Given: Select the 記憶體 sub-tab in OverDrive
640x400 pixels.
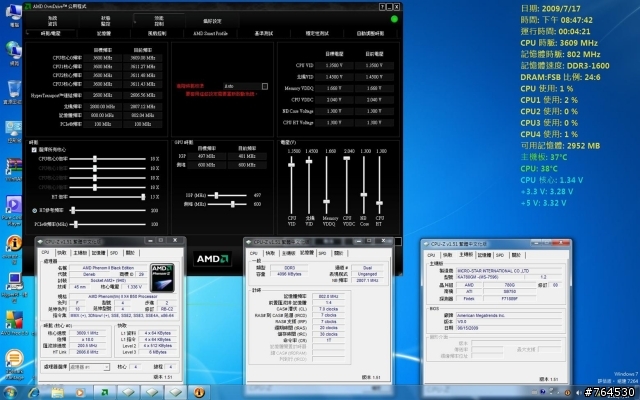Looking at the screenshot, I should click(x=104, y=33).
